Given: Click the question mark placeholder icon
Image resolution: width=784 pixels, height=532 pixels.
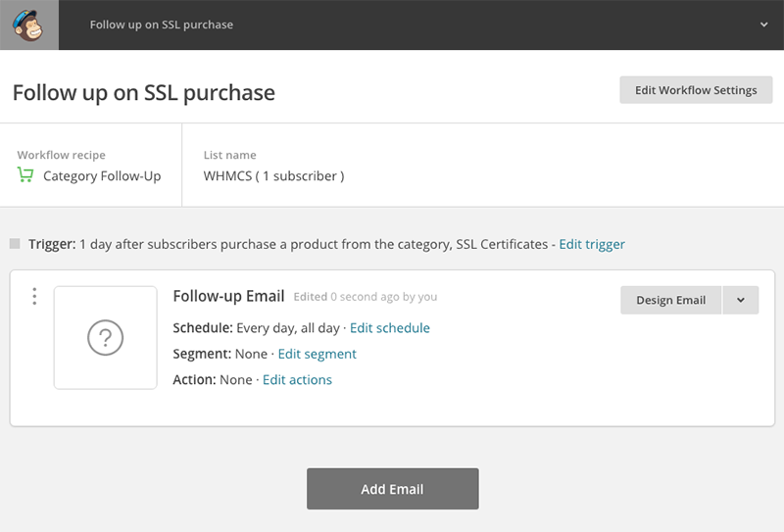Looking at the screenshot, I should point(105,338).
